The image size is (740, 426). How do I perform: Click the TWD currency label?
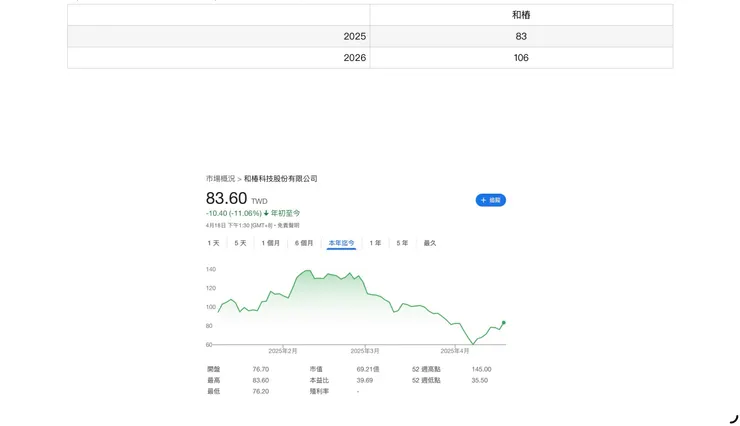(x=259, y=201)
